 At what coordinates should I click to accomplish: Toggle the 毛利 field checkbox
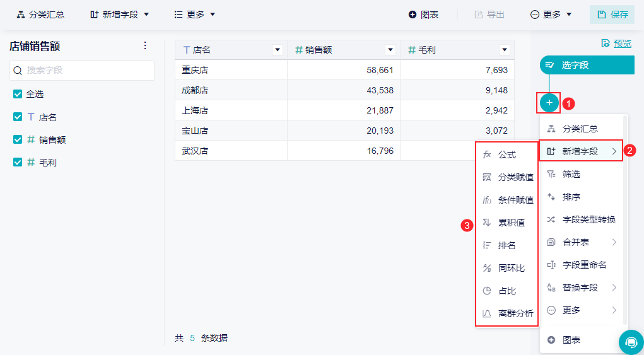(x=18, y=162)
